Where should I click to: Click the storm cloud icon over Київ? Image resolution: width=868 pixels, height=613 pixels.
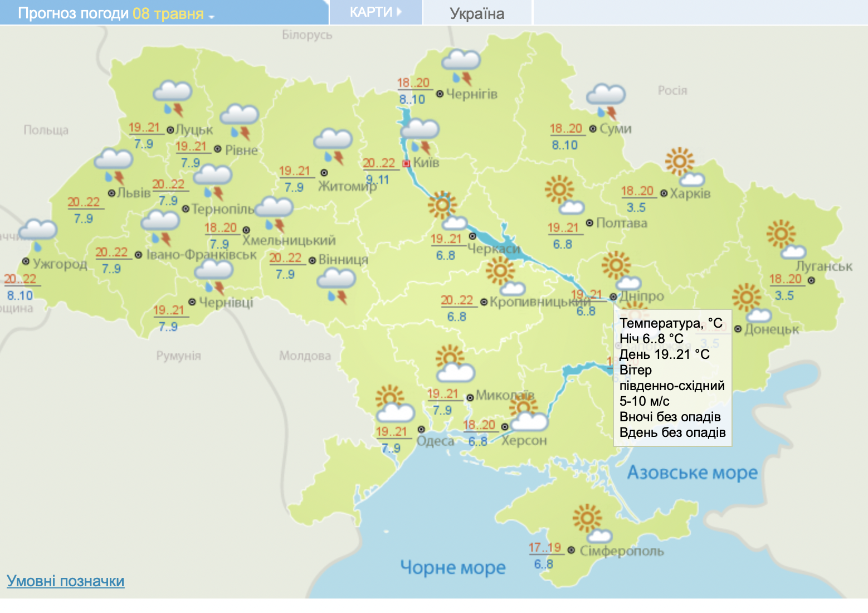coord(421,136)
